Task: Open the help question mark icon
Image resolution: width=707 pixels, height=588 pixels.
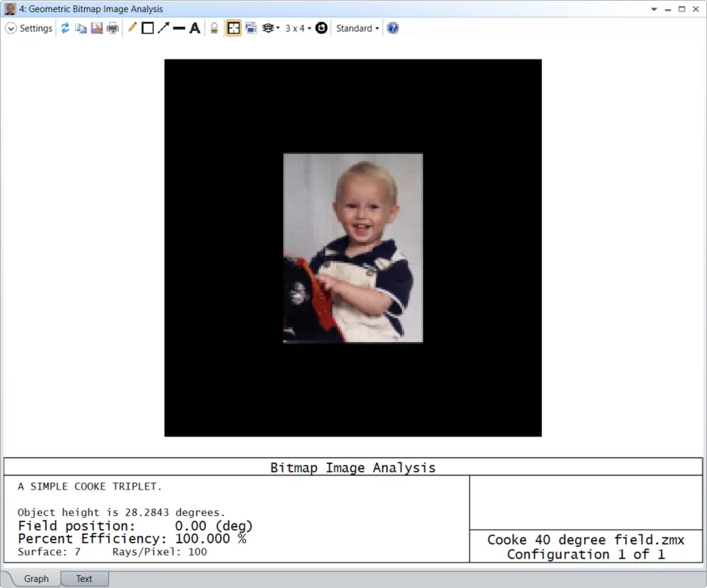Action: pyautogui.click(x=392, y=28)
